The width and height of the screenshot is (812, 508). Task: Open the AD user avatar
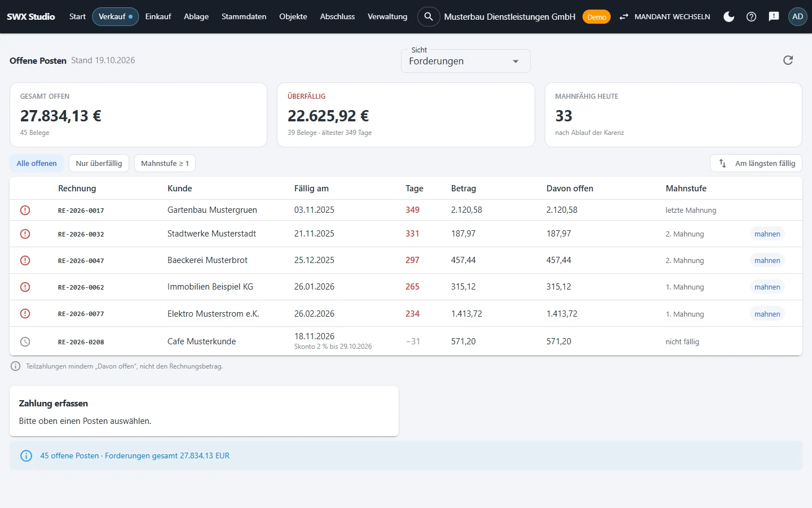click(x=797, y=16)
